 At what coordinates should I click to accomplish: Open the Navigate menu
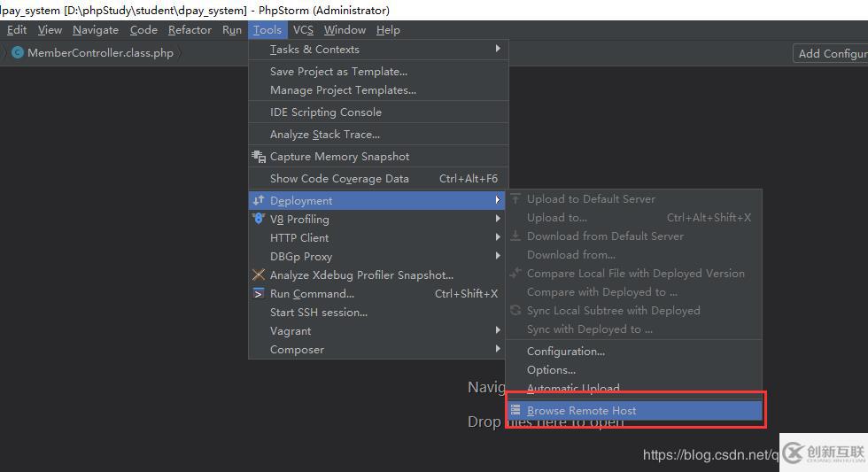click(96, 30)
